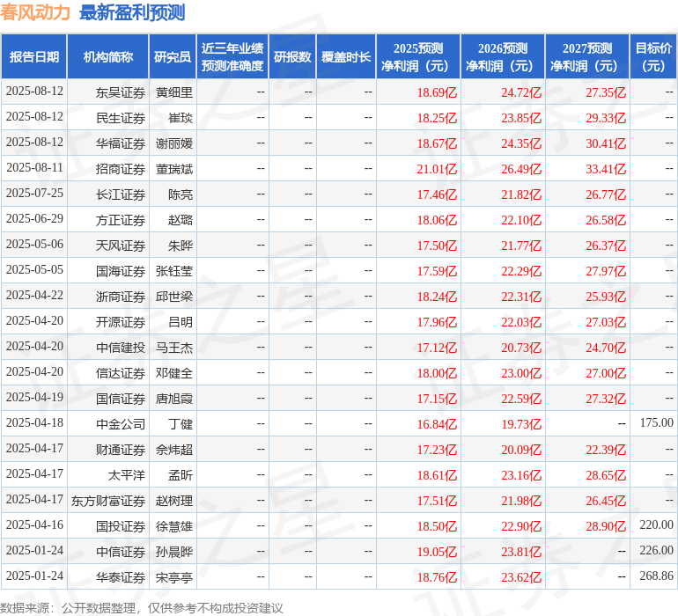Click the date 2025-04-22
The width and height of the screenshot is (678, 616).
(x=34, y=296)
